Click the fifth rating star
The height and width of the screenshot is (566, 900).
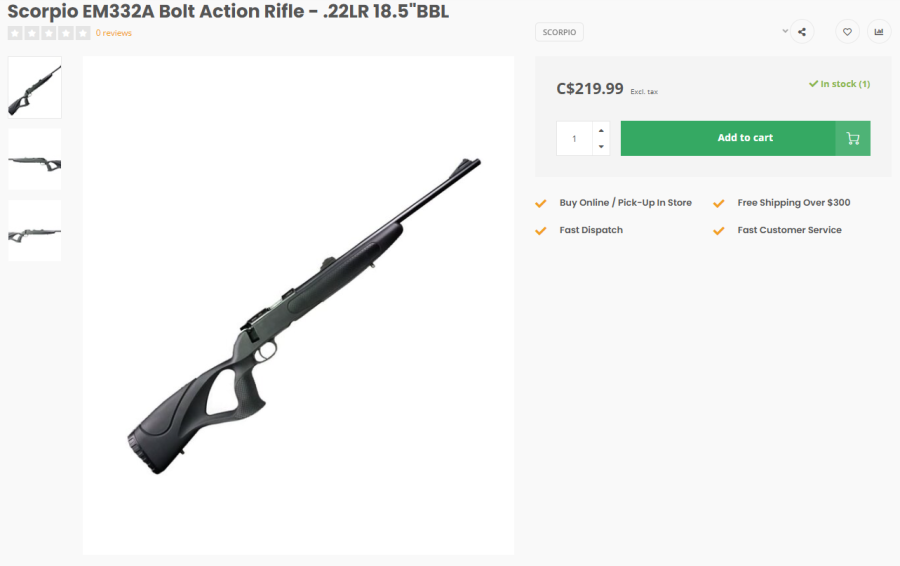click(x=83, y=33)
